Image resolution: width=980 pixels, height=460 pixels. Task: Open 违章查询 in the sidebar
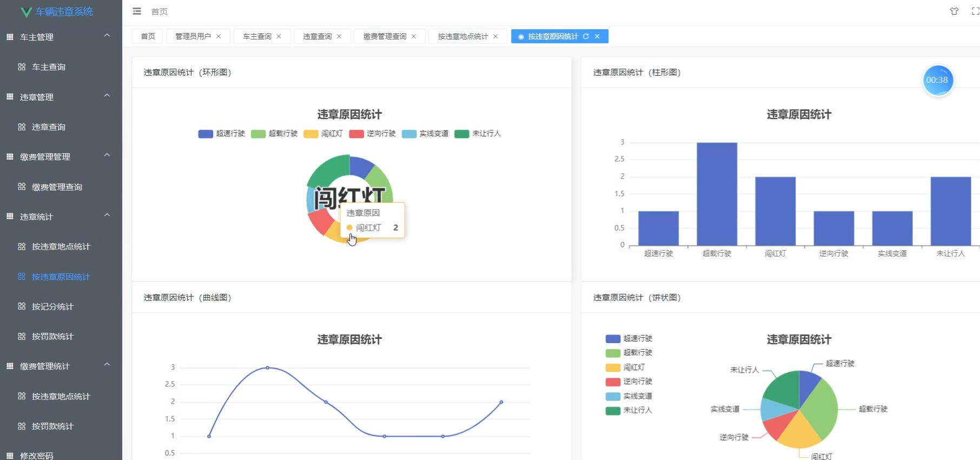point(61,127)
